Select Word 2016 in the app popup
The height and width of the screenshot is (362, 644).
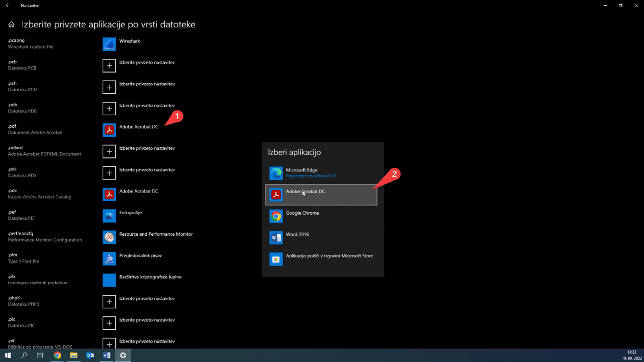[321, 237]
